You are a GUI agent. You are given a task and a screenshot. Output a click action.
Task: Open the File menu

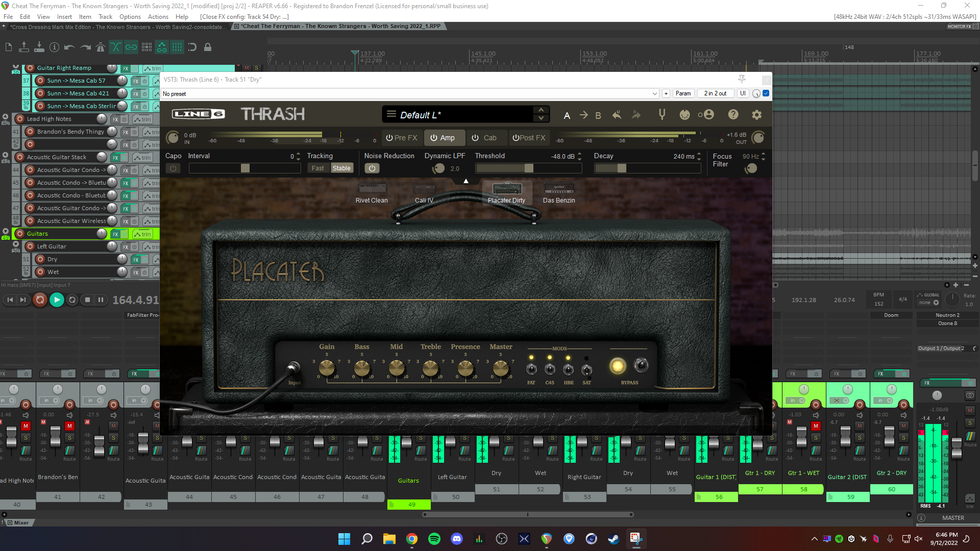click(x=8, y=16)
